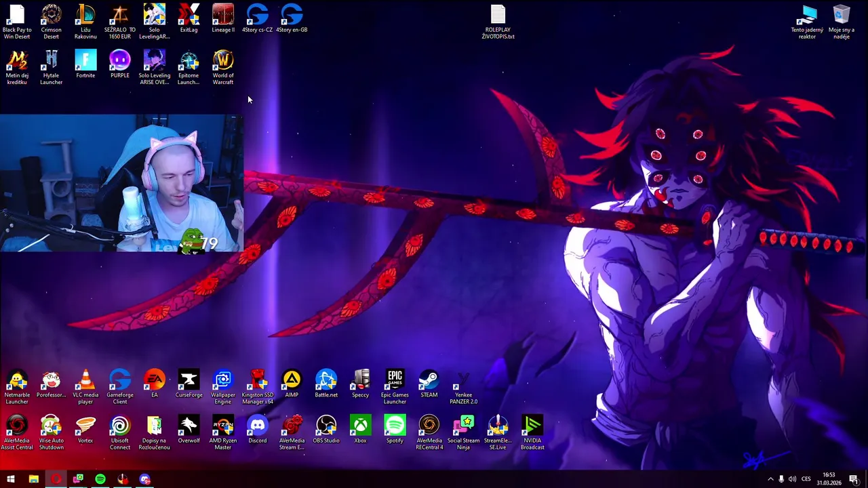Open the volume control in tray
The width and height of the screenshot is (868, 488).
tap(792, 479)
